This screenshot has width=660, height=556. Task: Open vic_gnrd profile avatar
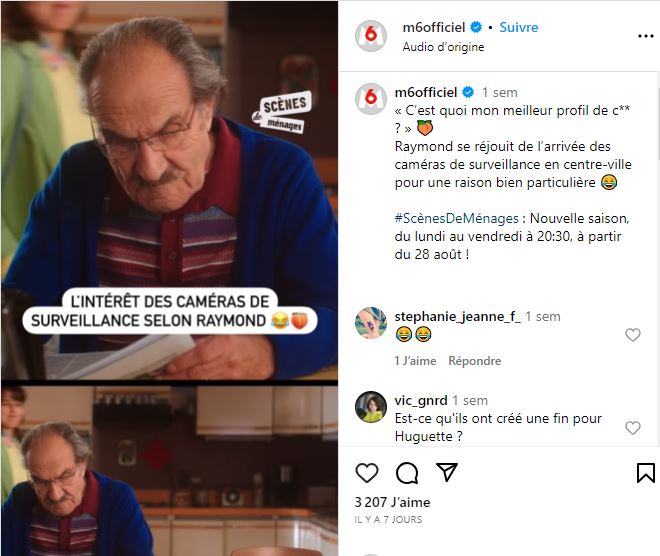click(x=370, y=407)
